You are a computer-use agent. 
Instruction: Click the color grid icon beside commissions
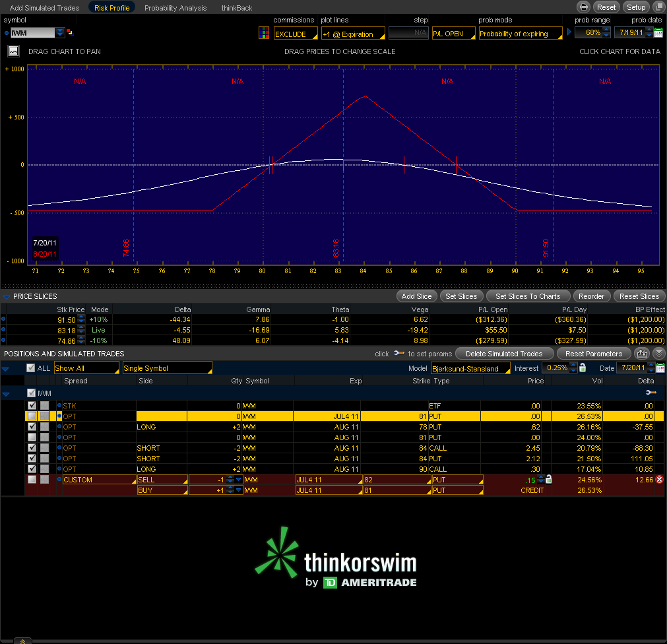click(264, 33)
